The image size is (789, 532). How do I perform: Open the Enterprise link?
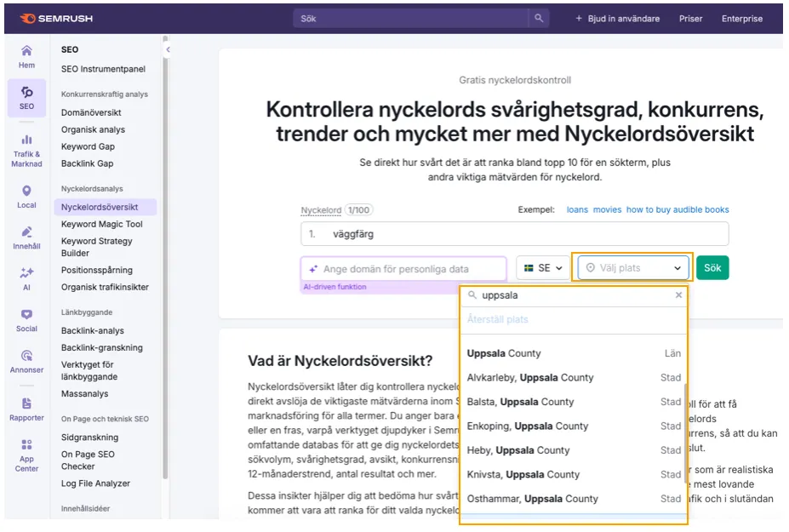[741, 19]
